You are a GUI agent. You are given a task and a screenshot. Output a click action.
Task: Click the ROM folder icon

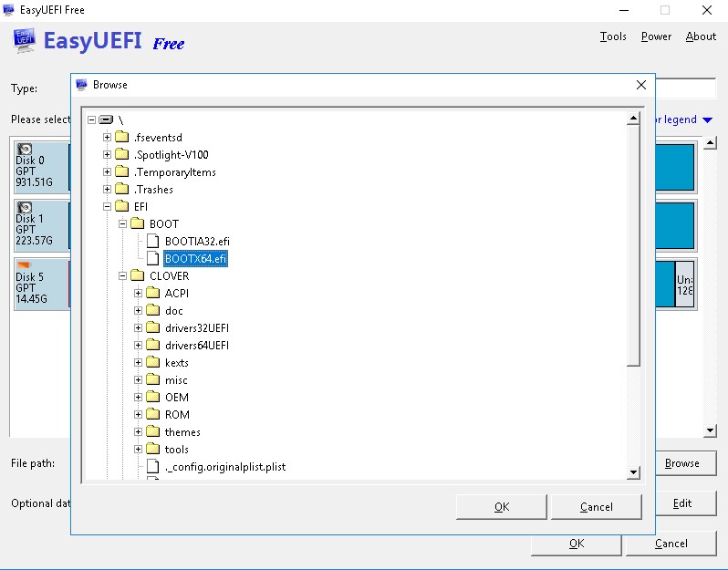tap(152, 414)
